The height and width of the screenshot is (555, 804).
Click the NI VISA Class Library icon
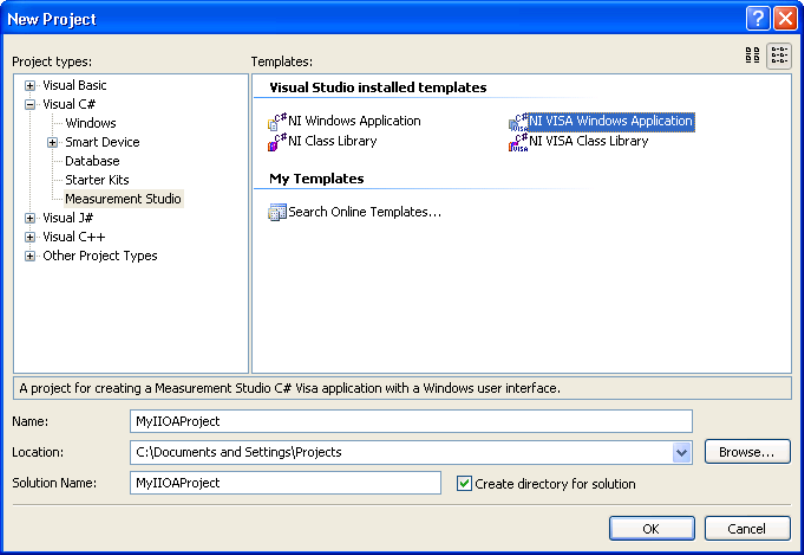(x=518, y=142)
